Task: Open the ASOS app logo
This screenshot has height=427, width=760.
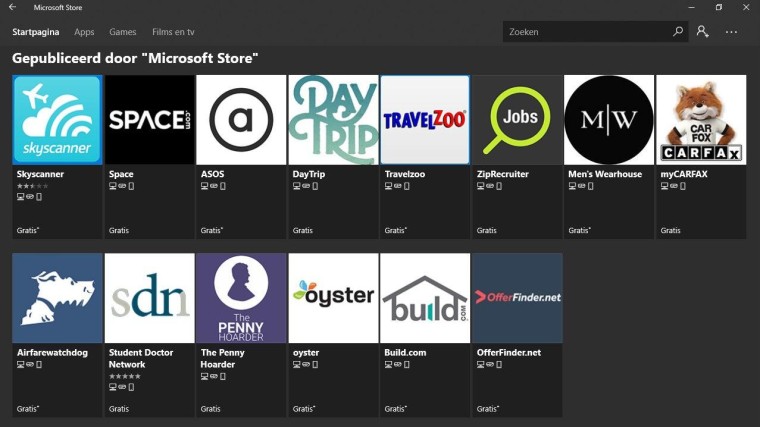Action: (x=241, y=120)
